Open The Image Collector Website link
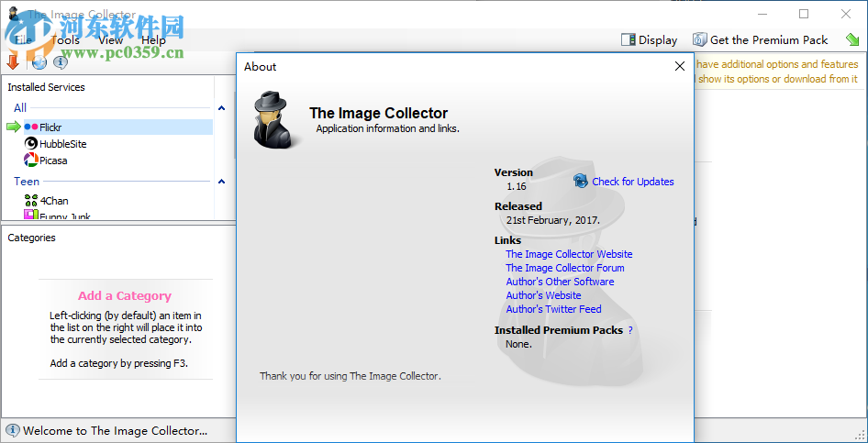868x443 pixels. click(x=569, y=254)
